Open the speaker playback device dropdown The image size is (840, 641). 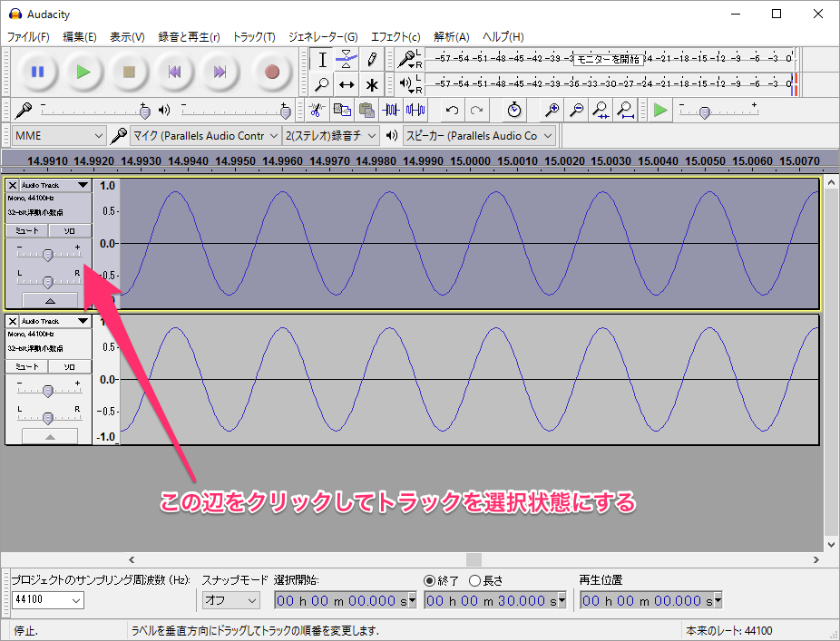pyautogui.click(x=480, y=136)
